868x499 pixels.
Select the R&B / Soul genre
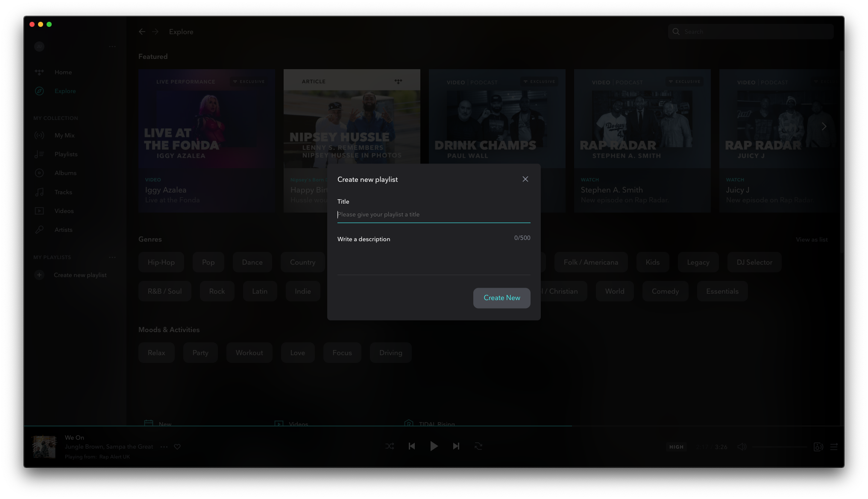point(164,292)
